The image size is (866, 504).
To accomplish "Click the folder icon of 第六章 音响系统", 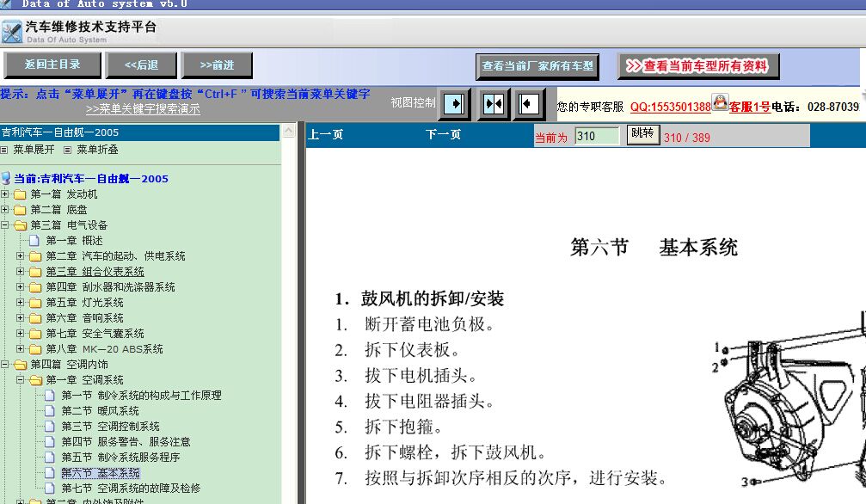I will (x=35, y=318).
